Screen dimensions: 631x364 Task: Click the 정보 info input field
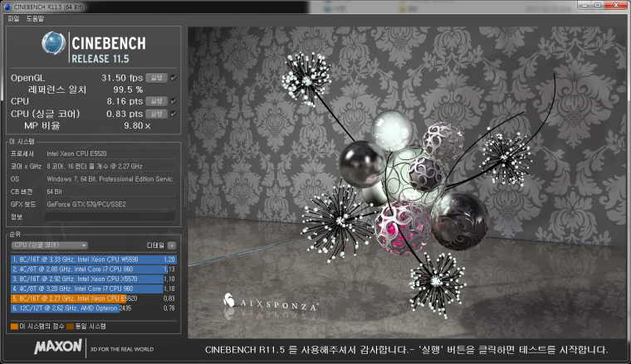pyautogui.click(x=110, y=217)
